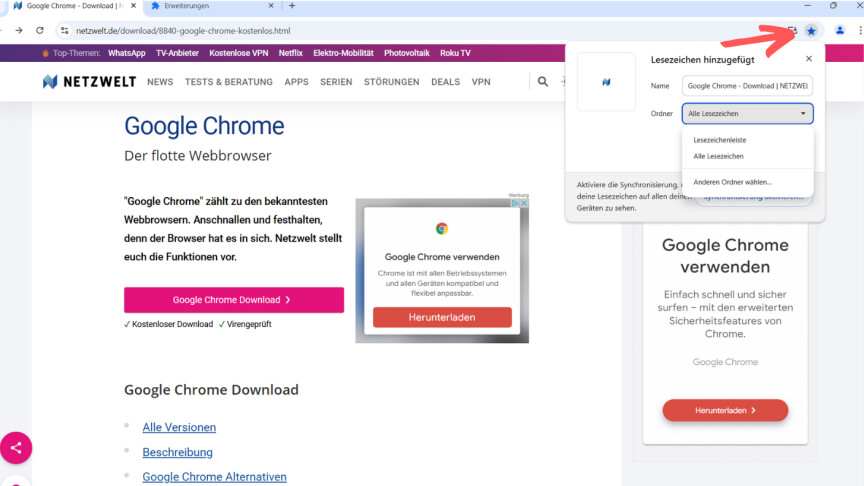
Task: Click the pink Google Chrome Download button
Action: pos(233,300)
